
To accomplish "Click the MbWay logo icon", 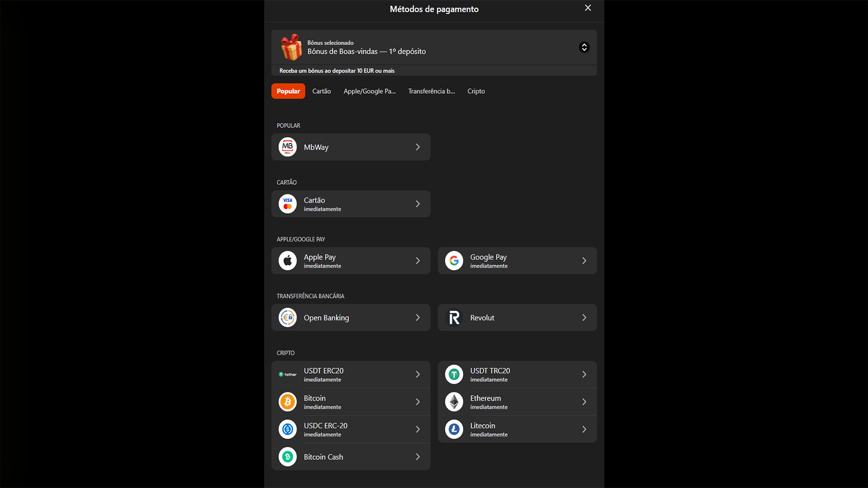I will click(x=288, y=147).
